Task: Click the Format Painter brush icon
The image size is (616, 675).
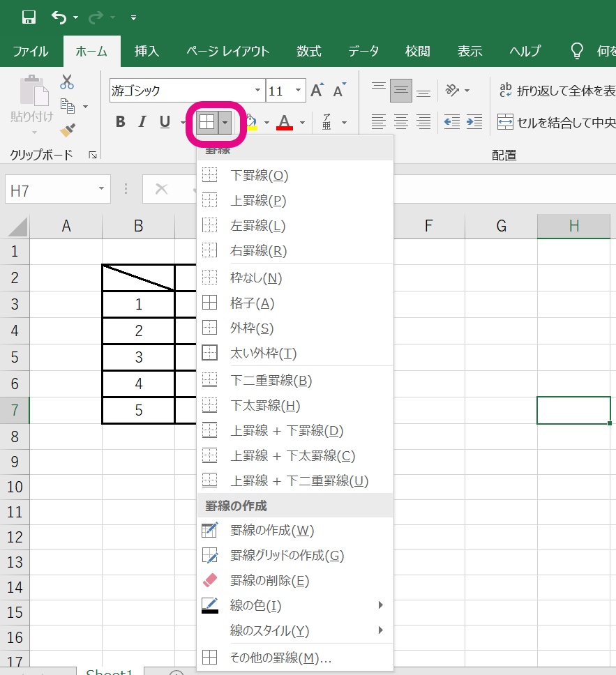Action: point(68,130)
